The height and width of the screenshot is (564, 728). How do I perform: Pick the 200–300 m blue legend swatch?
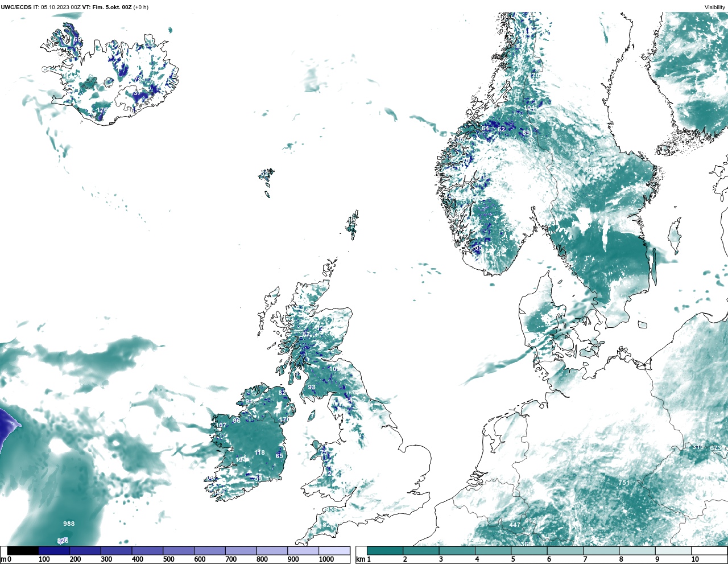(x=85, y=551)
